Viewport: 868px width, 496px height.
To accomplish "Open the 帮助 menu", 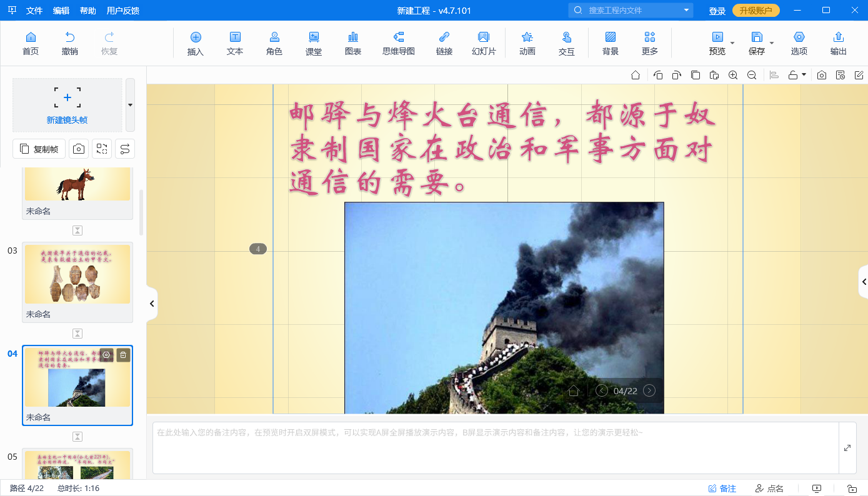I will click(88, 11).
